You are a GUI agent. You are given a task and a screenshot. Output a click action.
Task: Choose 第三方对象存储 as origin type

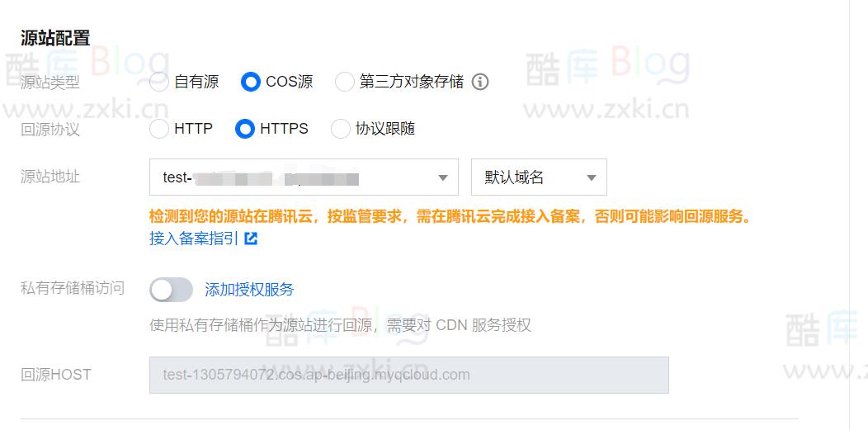344,82
